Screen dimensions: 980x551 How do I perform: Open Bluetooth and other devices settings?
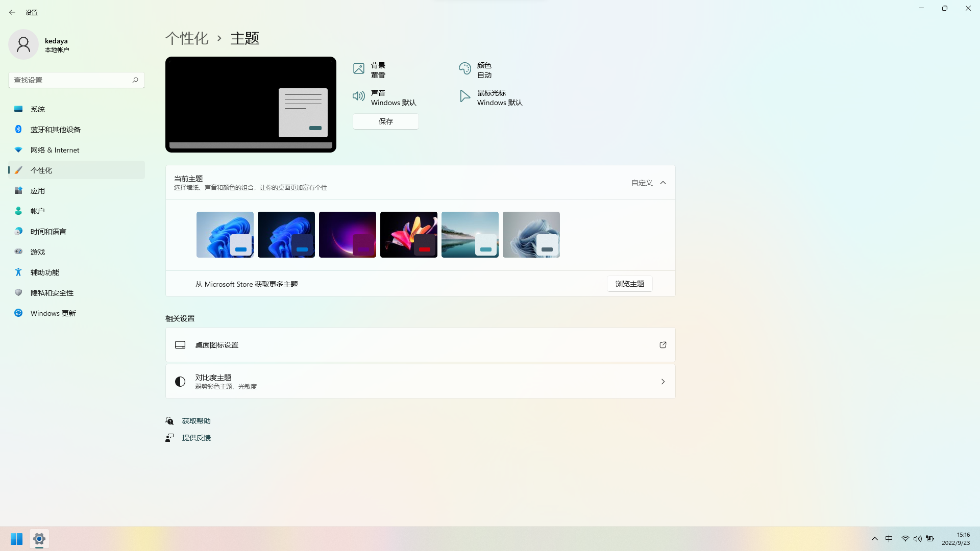click(x=55, y=130)
